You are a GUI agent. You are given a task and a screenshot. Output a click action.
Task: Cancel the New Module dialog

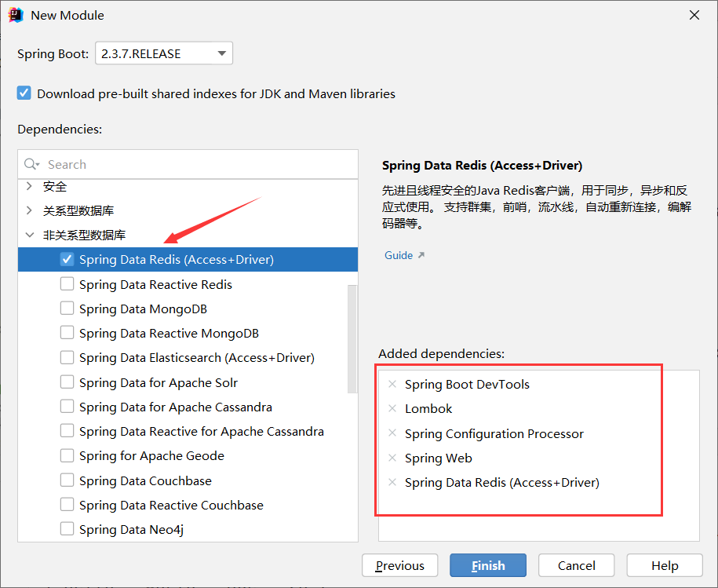[577, 565]
